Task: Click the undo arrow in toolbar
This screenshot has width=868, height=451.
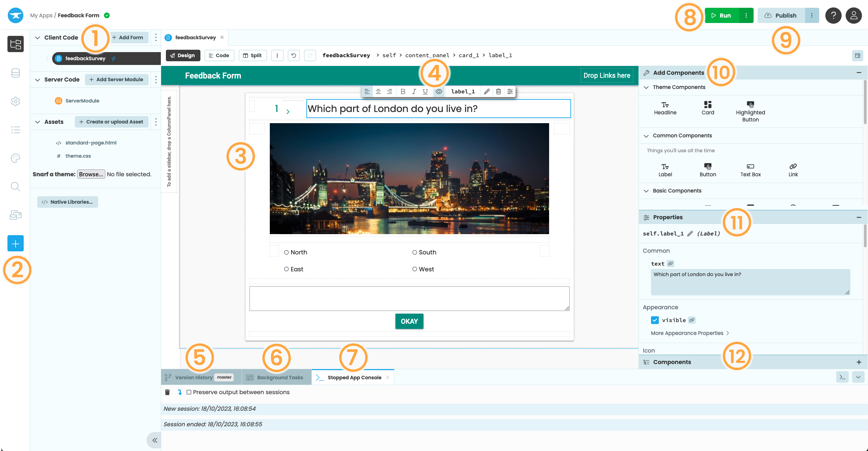Action: [294, 55]
